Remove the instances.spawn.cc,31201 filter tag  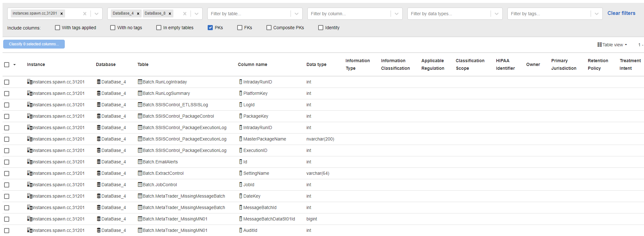pyautogui.click(x=62, y=14)
